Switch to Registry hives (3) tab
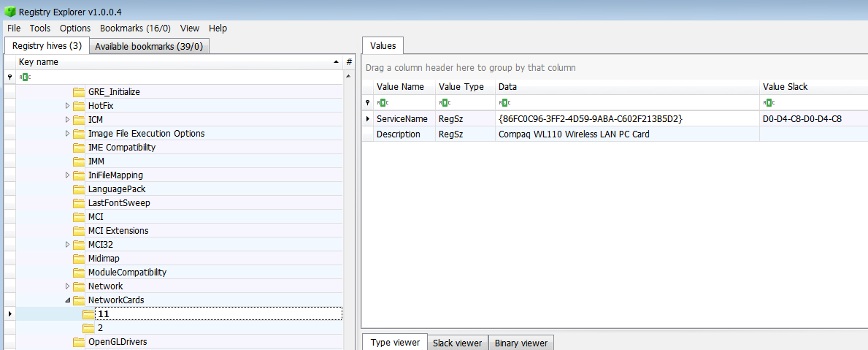The height and width of the screenshot is (350, 868). pos(47,45)
